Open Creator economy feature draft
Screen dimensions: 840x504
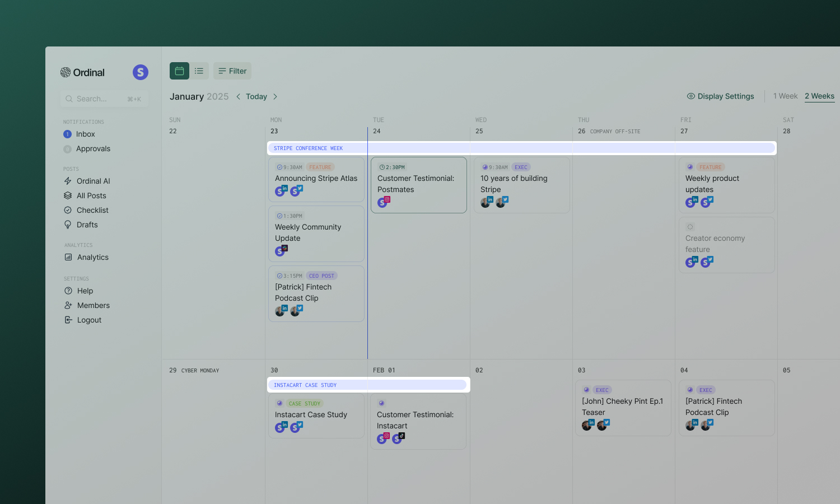727,245
